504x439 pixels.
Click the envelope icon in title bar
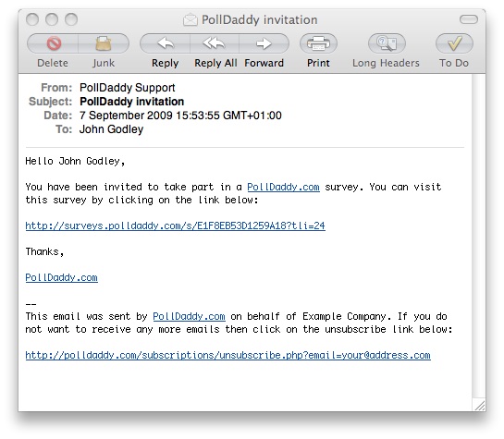tap(190, 20)
